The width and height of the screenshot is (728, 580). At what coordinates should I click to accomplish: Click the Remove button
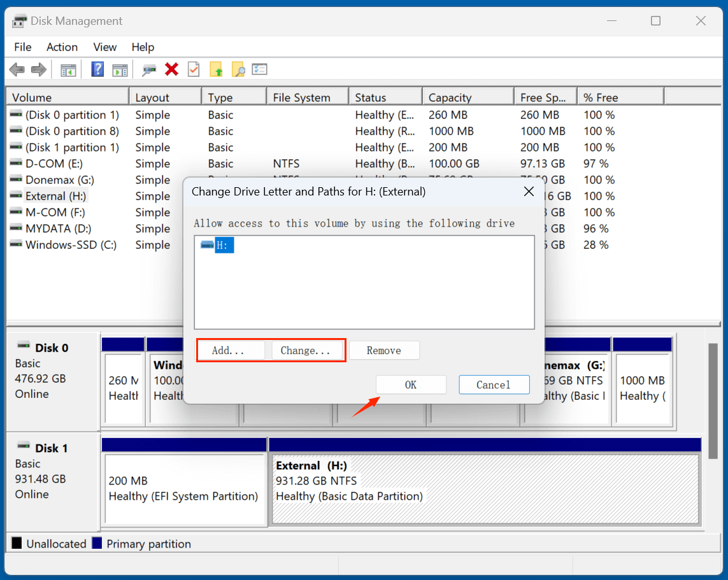pyautogui.click(x=384, y=350)
